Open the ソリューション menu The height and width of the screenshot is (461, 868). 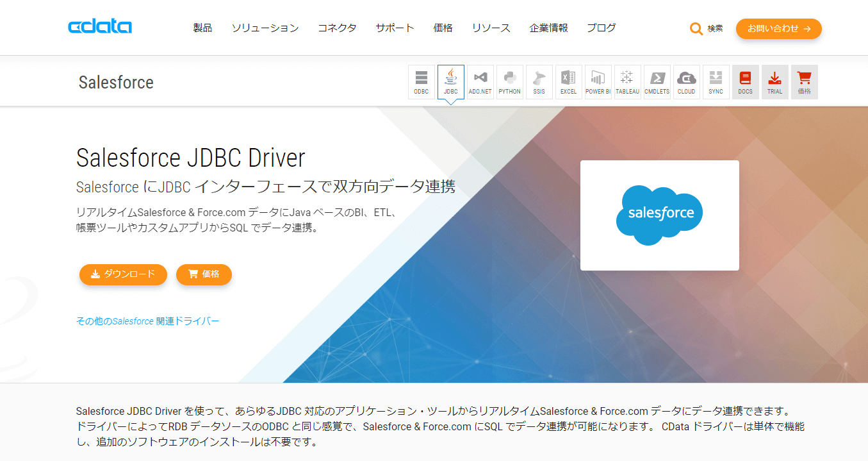tap(265, 28)
